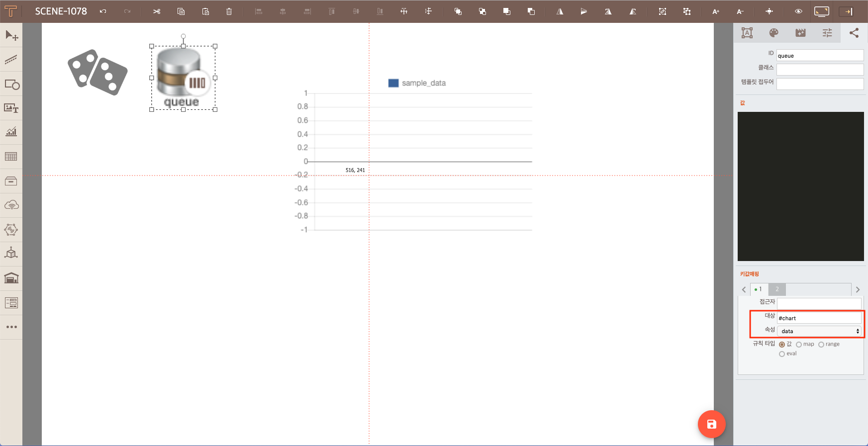Viewport: 868px width, 446px height.
Task: Go to the previous mapping tabs with the left chevron
Action: click(x=744, y=289)
